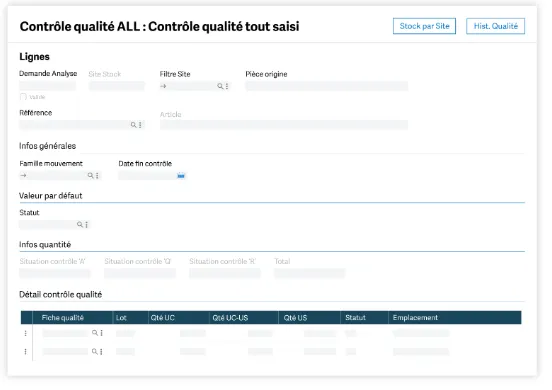
Task: Open first table row line menu
Action: (x=25, y=333)
